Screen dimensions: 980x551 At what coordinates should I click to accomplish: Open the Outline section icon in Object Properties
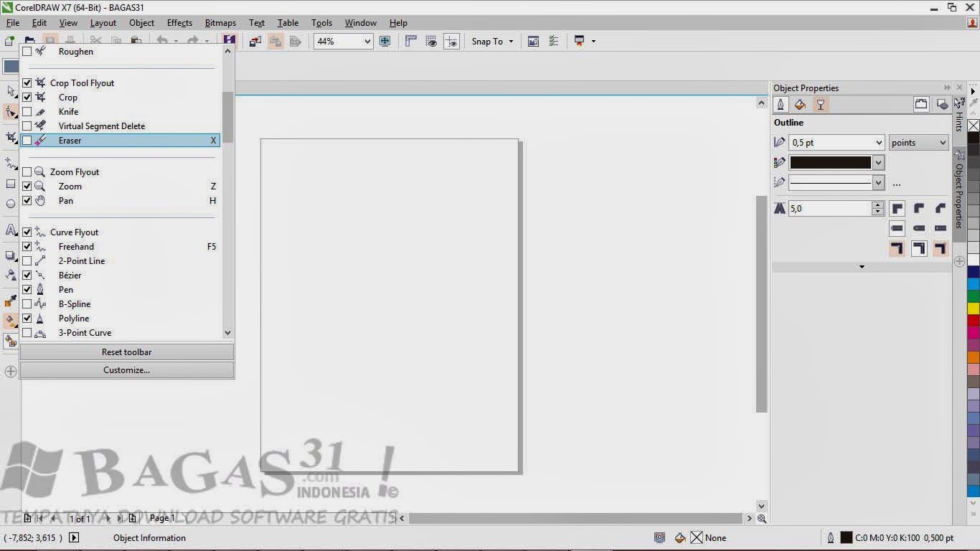(x=781, y=105)
